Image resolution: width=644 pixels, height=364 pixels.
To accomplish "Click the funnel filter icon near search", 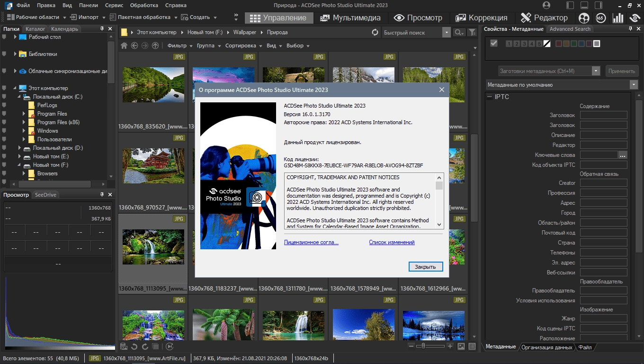I will [x=472, y=32].
